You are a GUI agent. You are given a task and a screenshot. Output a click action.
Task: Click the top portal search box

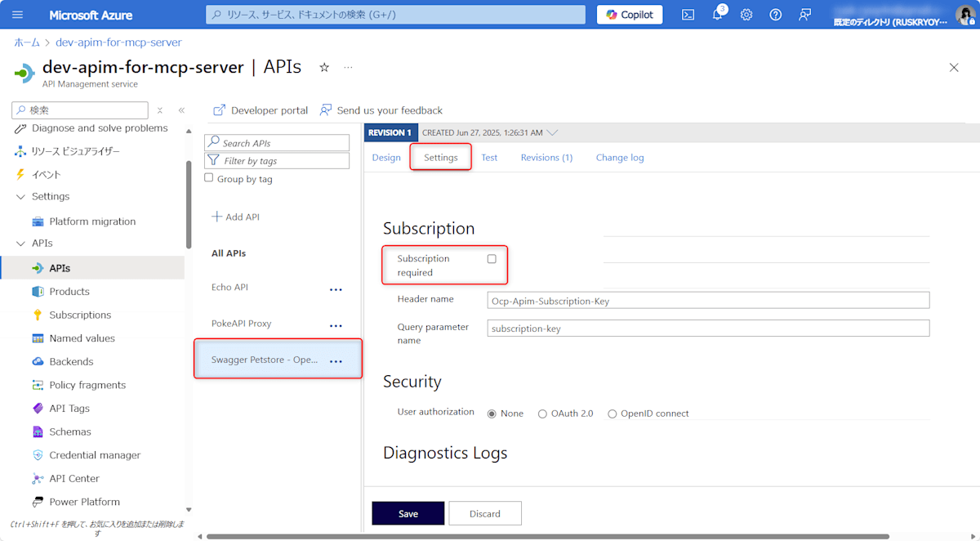[395, 15]
